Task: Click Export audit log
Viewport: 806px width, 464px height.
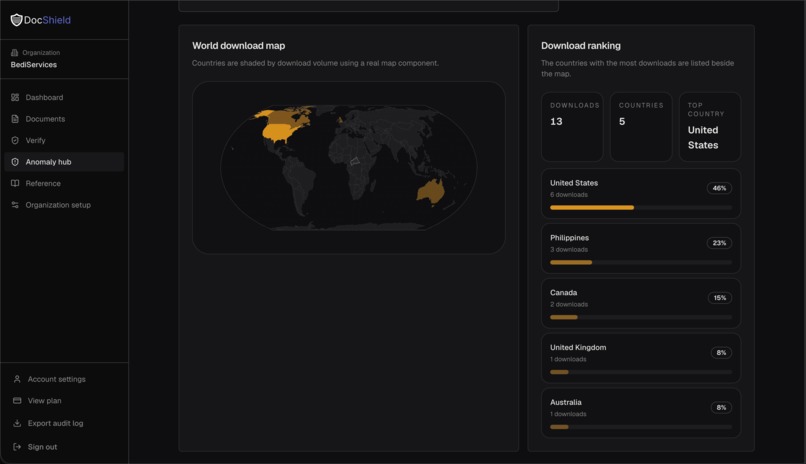Action: pyautogui.click(x=56, y=423)
